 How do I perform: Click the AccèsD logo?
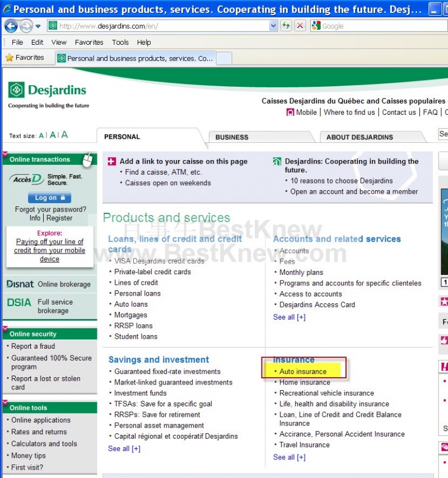tap(26, 179)
